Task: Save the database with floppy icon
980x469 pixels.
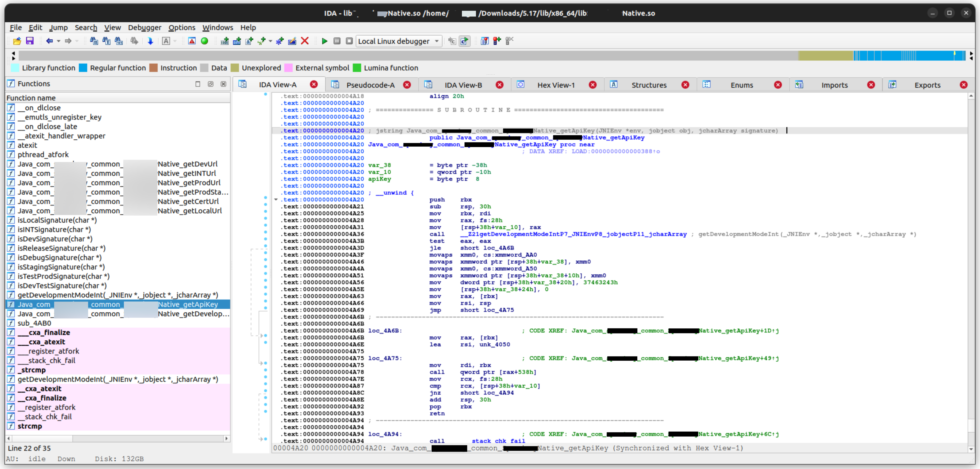Action: pyautogui.click(x=30, y=41)
